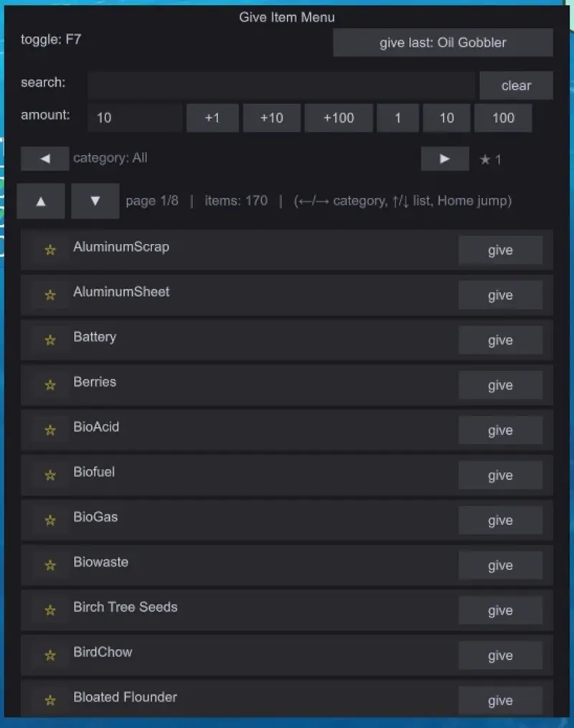Mark Biofuel as a favorite
The image size is (574, 728).
(50, 476)
